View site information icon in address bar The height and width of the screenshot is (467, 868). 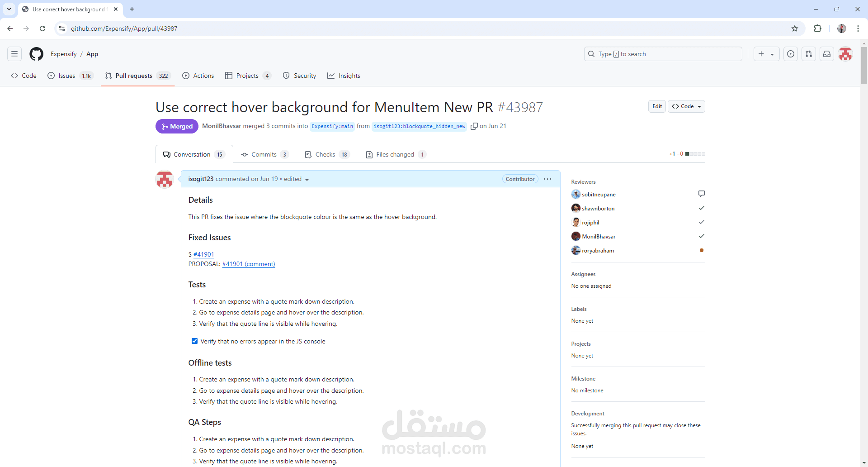pos(62,29)
